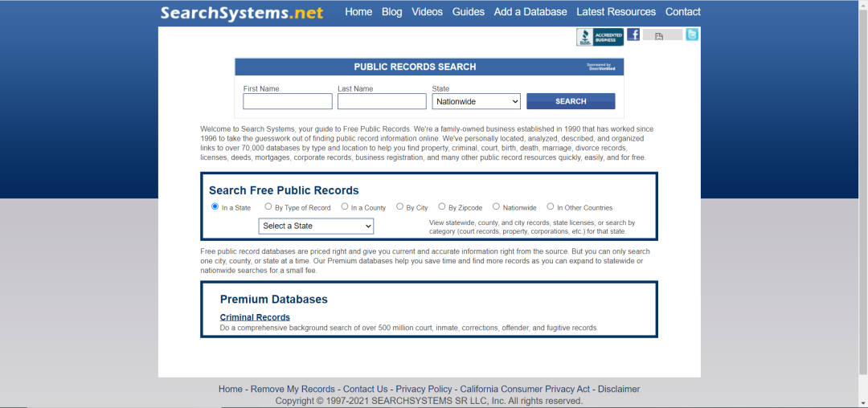This screenshot has height=408, width=868.
Task: Select the Nationwide radio button
Action: pos(496,206)
